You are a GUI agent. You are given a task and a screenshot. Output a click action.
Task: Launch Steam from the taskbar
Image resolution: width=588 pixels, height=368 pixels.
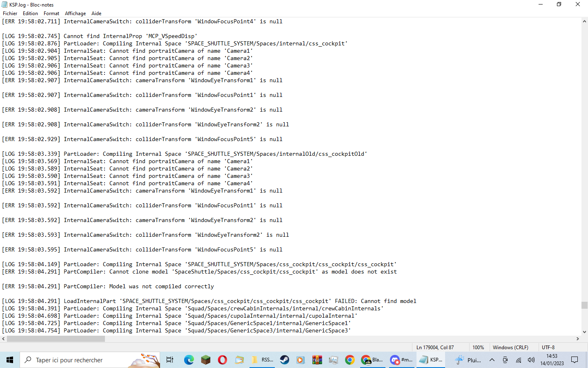point(284,360)
